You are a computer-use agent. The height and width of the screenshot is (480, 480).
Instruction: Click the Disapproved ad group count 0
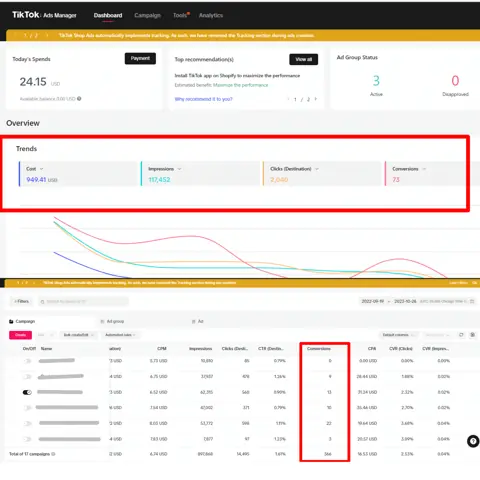pos(455,81)
